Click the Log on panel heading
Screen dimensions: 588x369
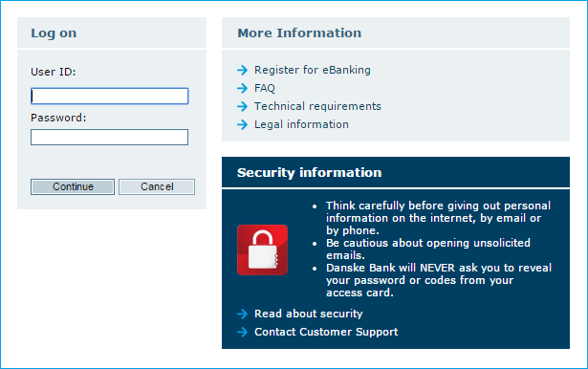[54, 33]
